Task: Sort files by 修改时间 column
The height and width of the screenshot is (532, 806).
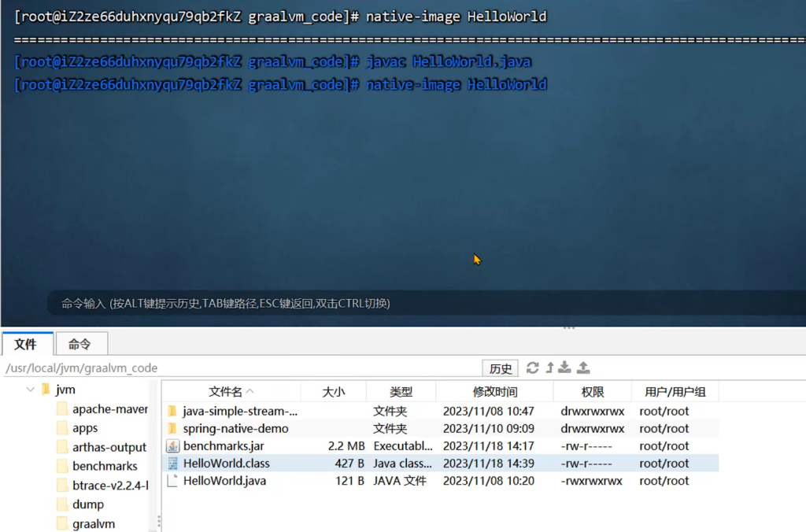Action: [494, 392]
